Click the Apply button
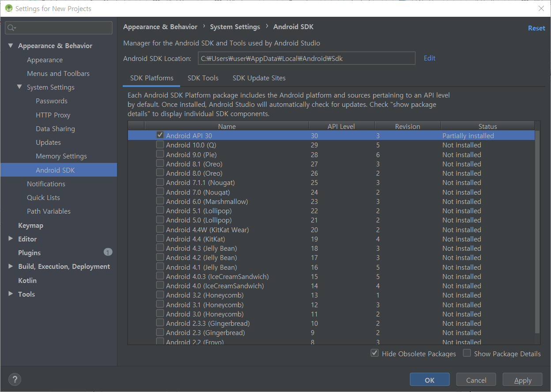This screenshot has height=392, width=551. pos(523,380)
